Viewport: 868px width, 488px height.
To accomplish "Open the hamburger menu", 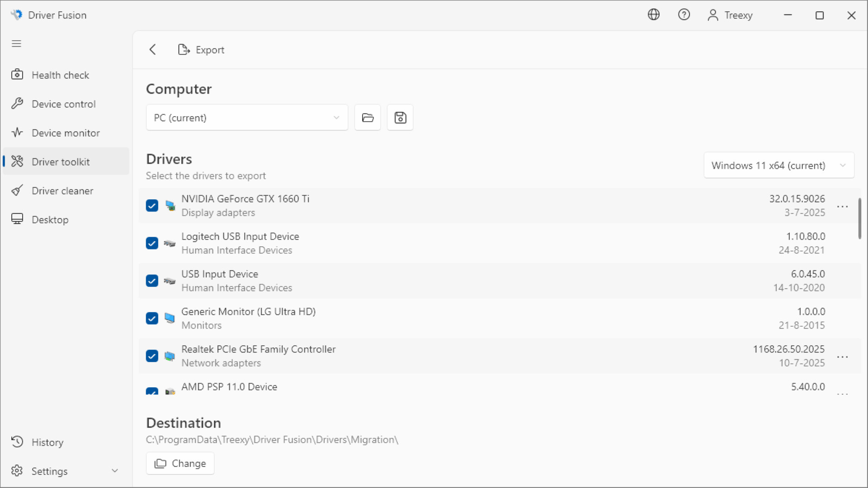I will click(16, 43).
